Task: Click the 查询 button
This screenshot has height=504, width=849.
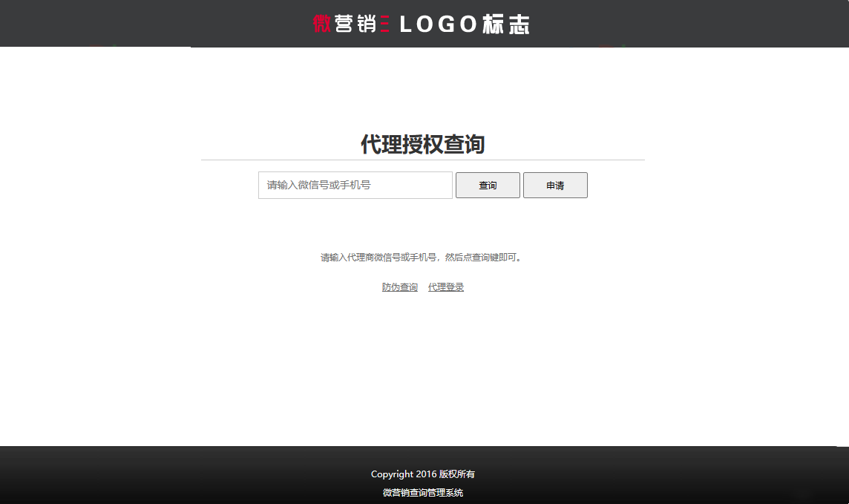Action: pyautogui.click(x=488, y=185)
